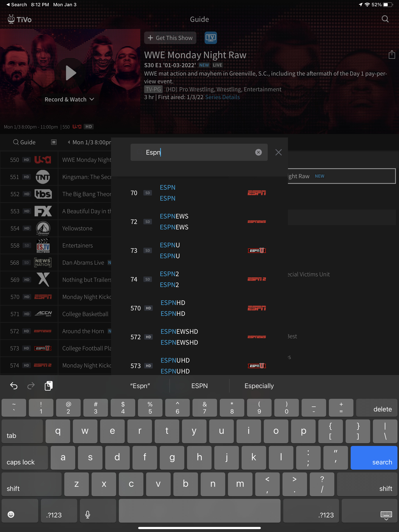
Task: Tap the keyboard clipboard paste icon
Action: pyautogui.click(x=49, y=386)
